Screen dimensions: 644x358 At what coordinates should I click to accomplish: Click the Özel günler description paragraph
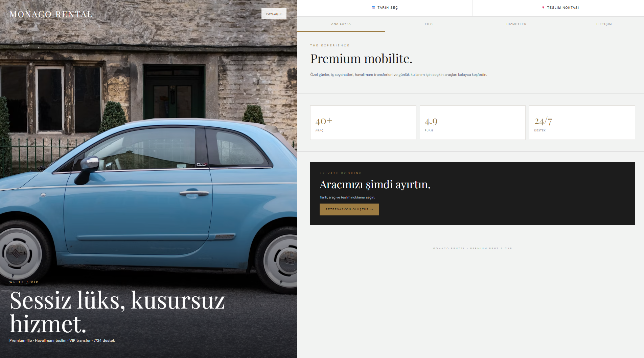pyautogui.click(x=398, y=75)
